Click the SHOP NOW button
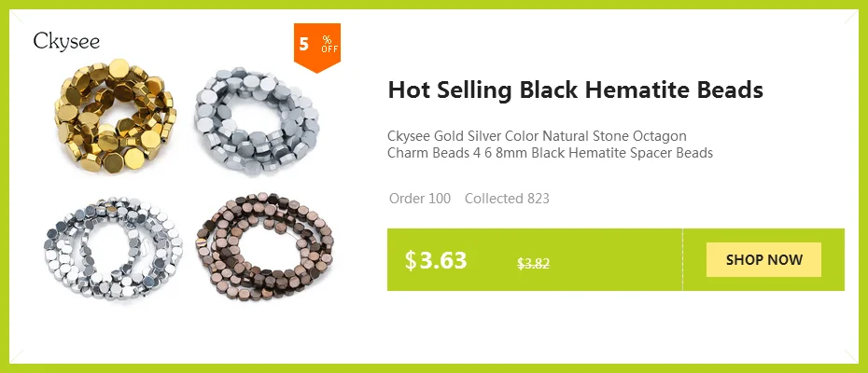Viewport: 868px width, 373px height. [763, 259]
